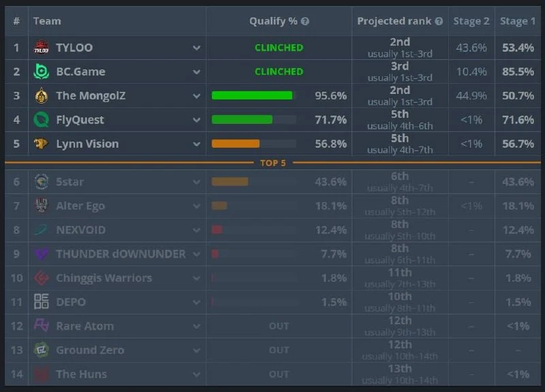This screenshot has width=545, height=392.
Task: Click the DEPO team logo
Action: pyautogui.click(x=42, y=301)
